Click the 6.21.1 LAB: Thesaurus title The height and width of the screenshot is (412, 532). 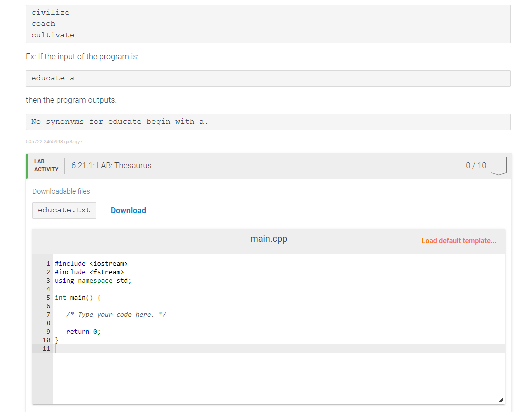coord(111,165)
